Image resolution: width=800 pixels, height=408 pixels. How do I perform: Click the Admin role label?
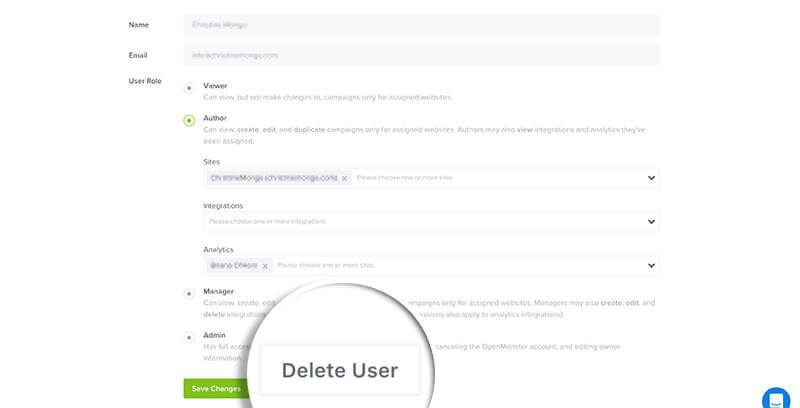pos(214,335)
